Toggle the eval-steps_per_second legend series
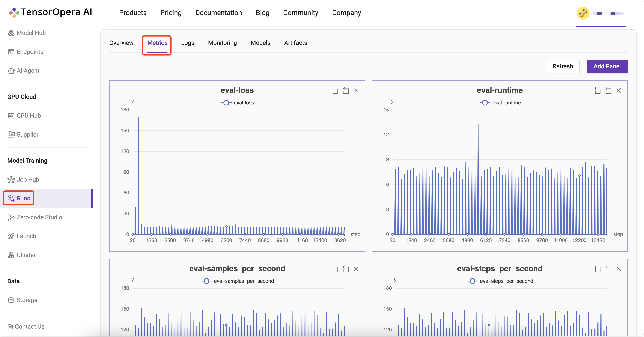 coord(500,281)
